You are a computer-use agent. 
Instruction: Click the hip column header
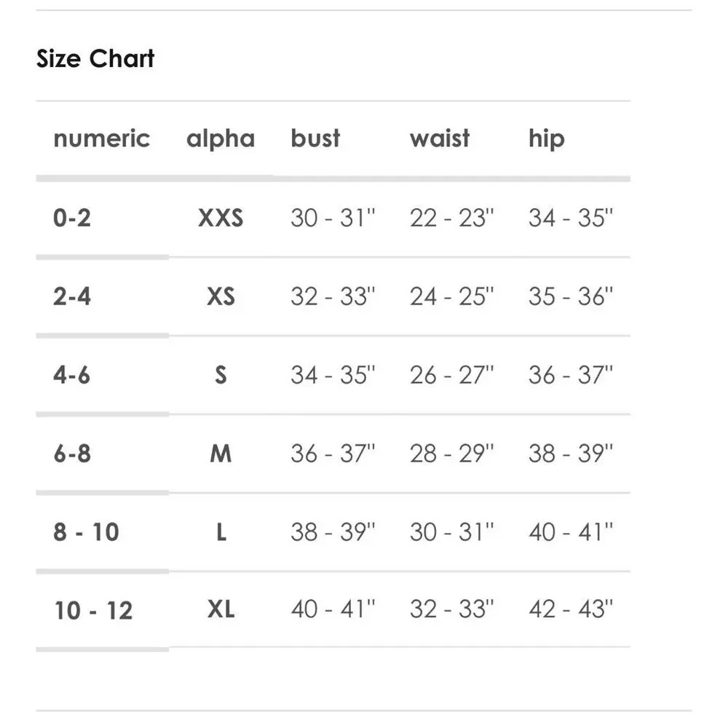coord(547,139)
